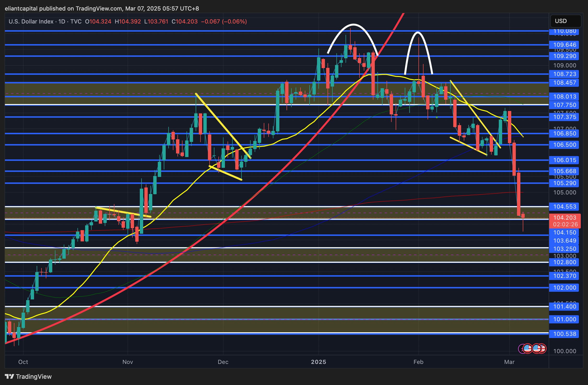Select the 100.538 price level label
The image size is (588, 385).
[x=564, y=334]
